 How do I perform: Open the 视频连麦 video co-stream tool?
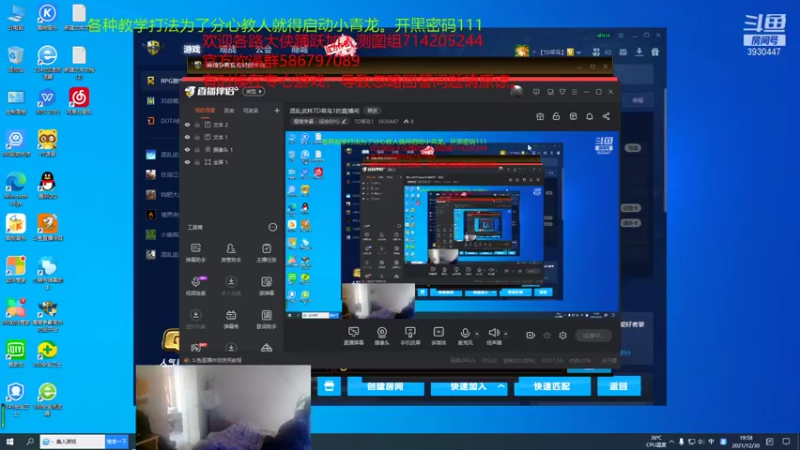(x=195, y=286)
